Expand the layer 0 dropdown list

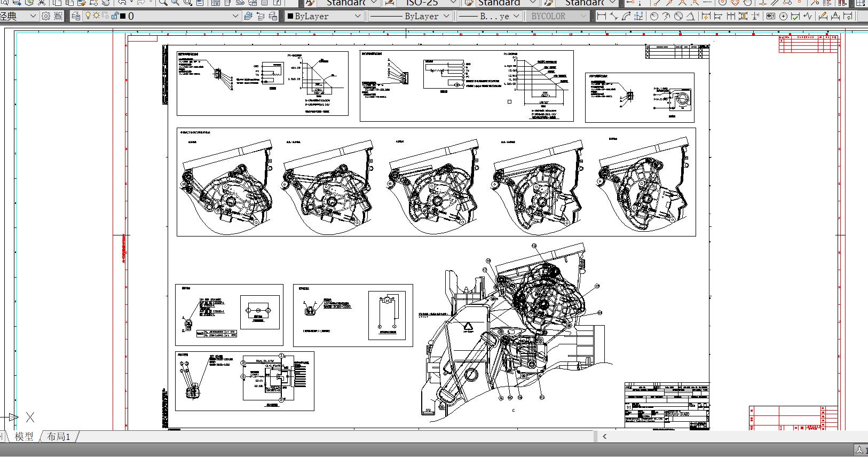pyautogui.click(x=235, y=16)
